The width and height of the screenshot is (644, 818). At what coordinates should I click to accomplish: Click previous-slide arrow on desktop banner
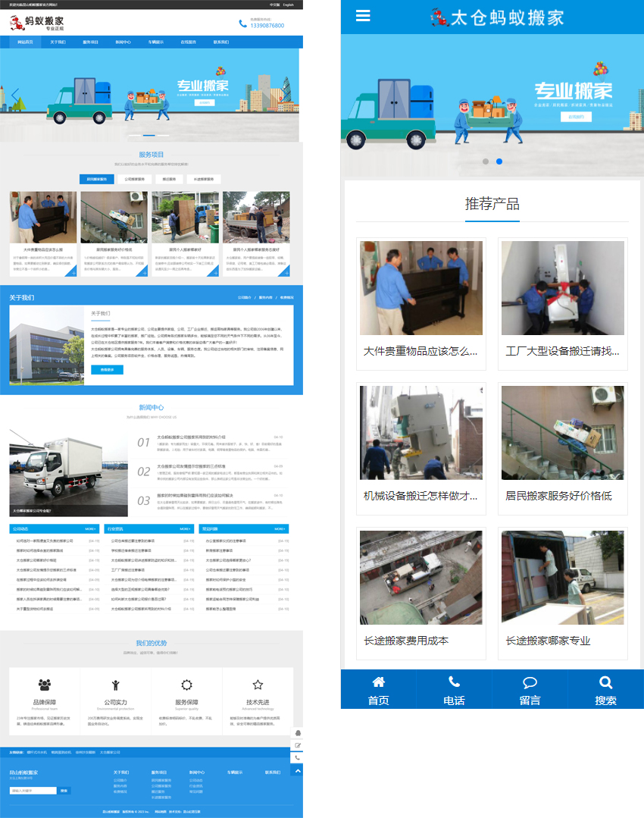[x=14, y=95]
